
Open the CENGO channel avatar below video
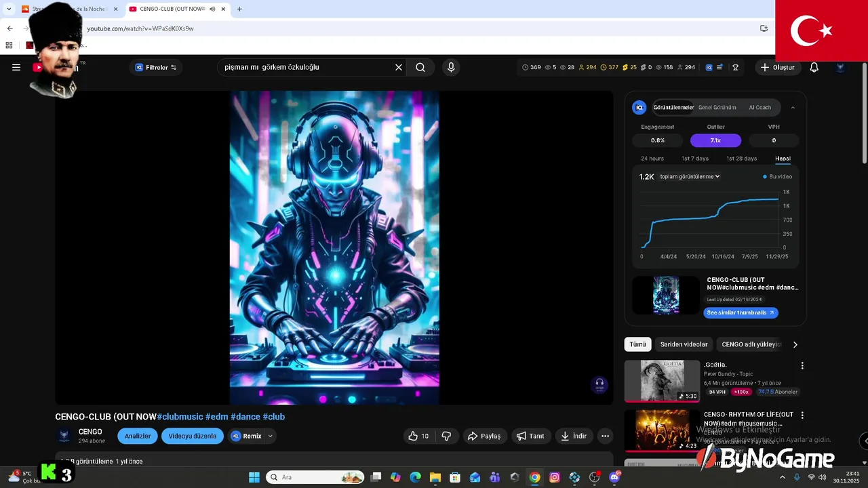coord(64,436)
